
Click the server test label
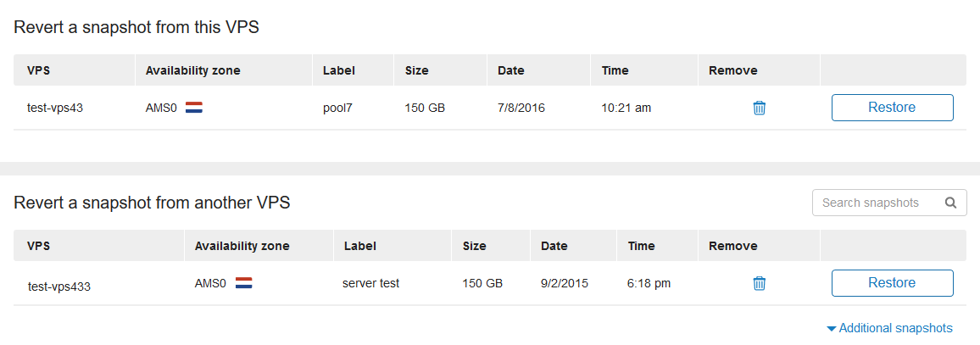click(370, 283)
